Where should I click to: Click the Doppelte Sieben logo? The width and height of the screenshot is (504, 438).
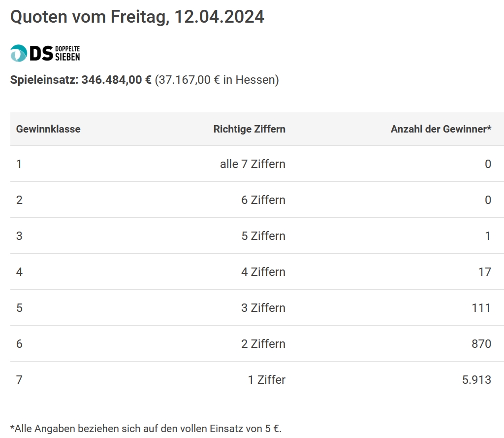coord(45,53)
